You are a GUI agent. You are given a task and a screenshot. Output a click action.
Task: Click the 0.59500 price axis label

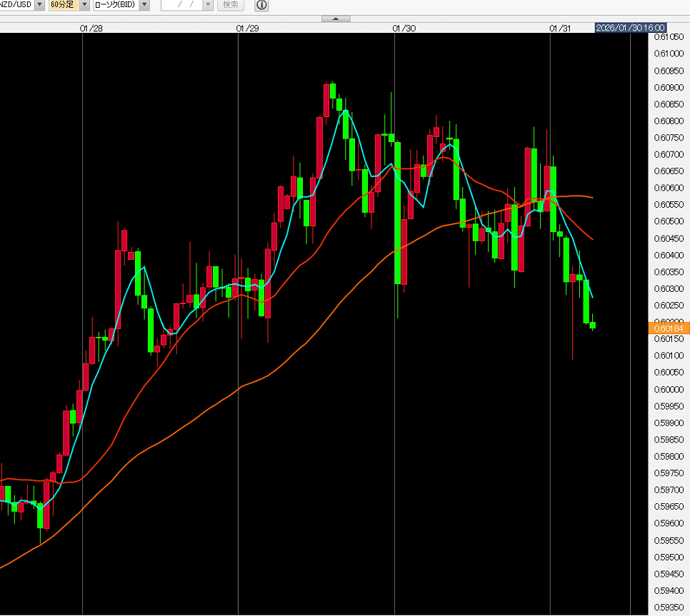(669, 557)
